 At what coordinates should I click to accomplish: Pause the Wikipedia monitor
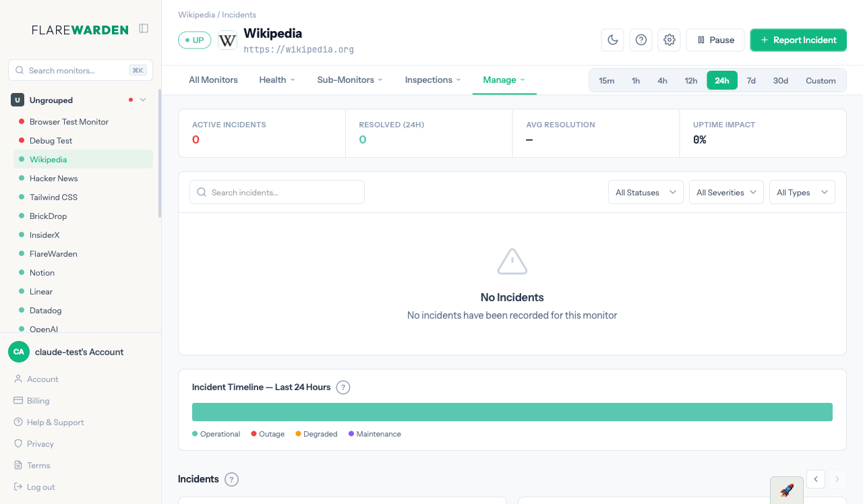tap(715, 40)
